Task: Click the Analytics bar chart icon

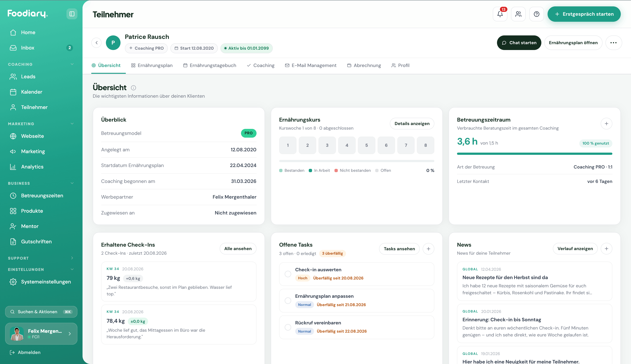Action: [x=13, y=167]
